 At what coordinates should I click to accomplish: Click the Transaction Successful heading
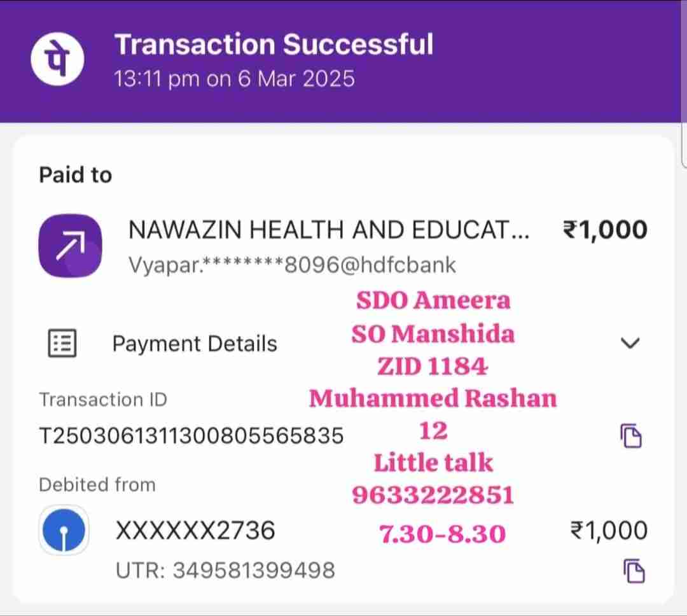coord(274,45)
